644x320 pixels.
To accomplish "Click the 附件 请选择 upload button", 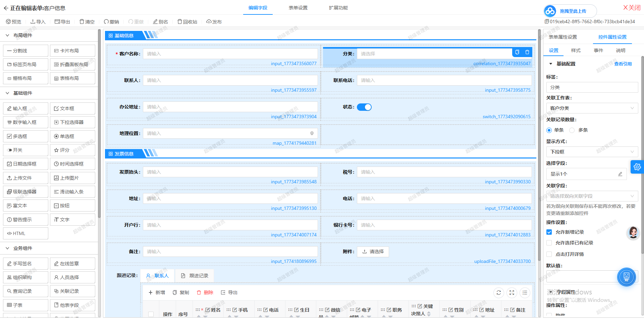I will (373, 252).
